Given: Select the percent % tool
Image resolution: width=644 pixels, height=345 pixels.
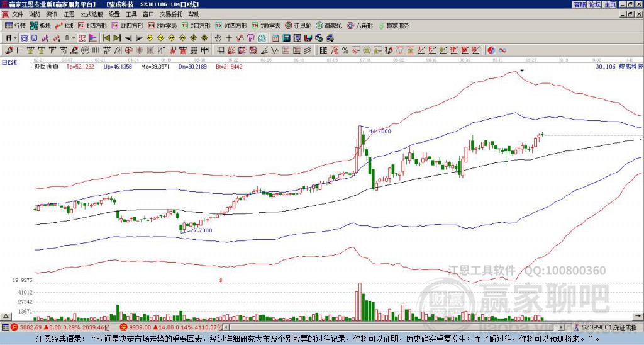Looking at the screenshot, I should click(345, 50).
